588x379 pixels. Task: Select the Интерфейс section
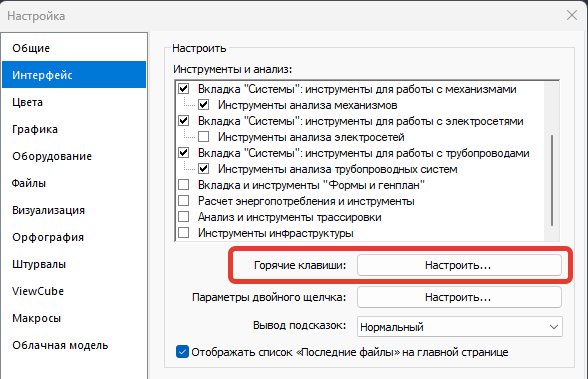tap(74, 75)
